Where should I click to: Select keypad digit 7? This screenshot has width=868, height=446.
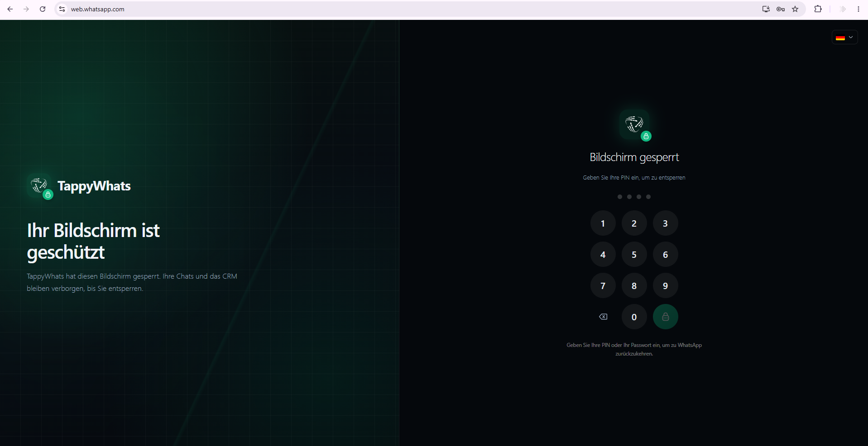[603, 285]
